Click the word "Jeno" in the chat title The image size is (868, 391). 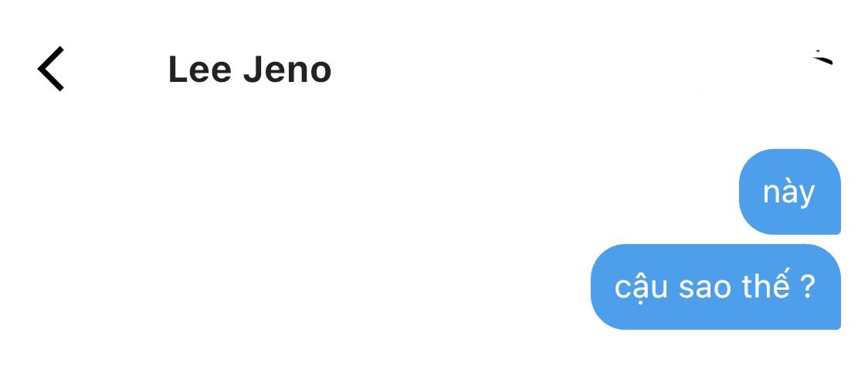(x=287, y=70)
